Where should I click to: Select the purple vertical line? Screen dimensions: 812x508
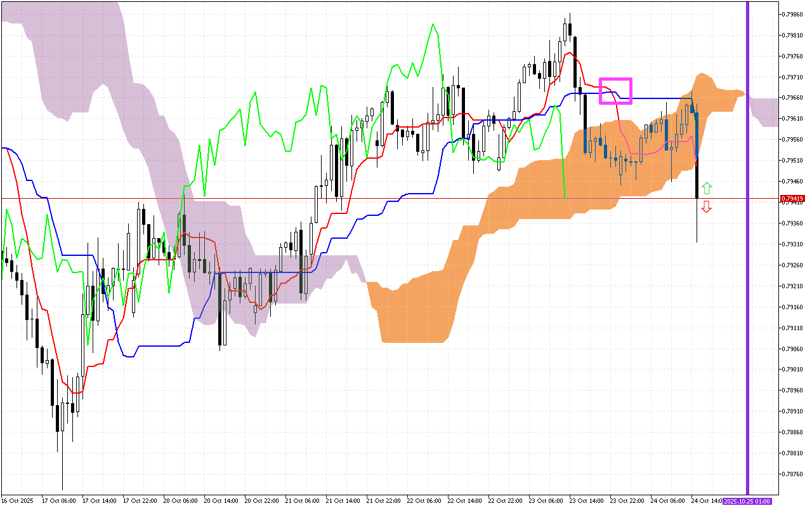click(x=747, y=254)
